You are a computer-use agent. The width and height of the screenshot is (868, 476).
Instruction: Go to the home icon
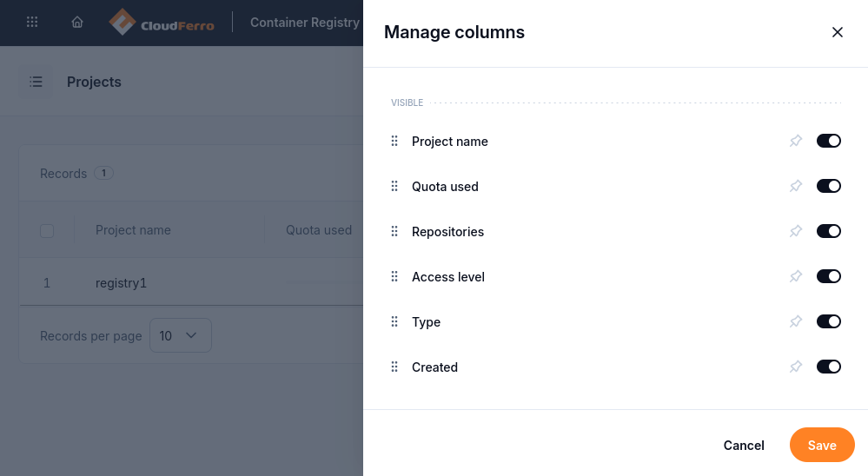77,22
